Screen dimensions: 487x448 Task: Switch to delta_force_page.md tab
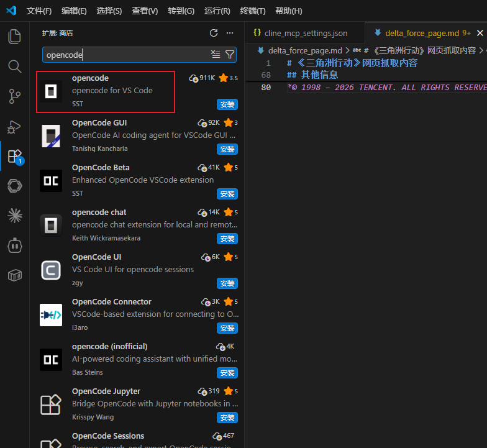421,33
